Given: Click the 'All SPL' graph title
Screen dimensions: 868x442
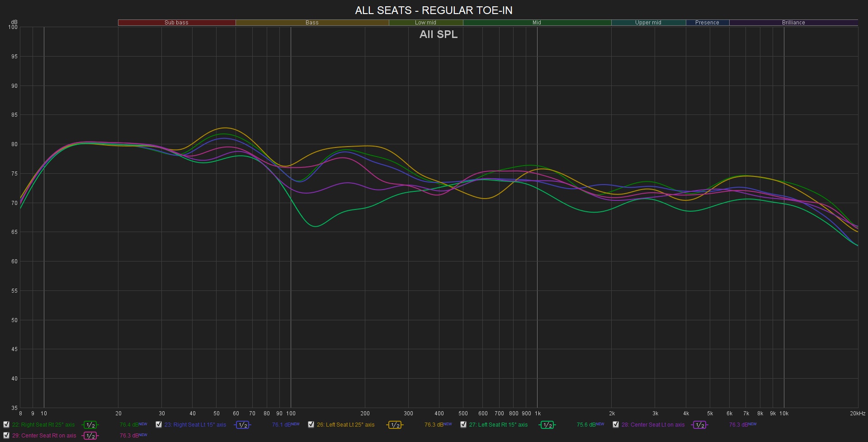Looking at the screenshot, I should 439,34.
